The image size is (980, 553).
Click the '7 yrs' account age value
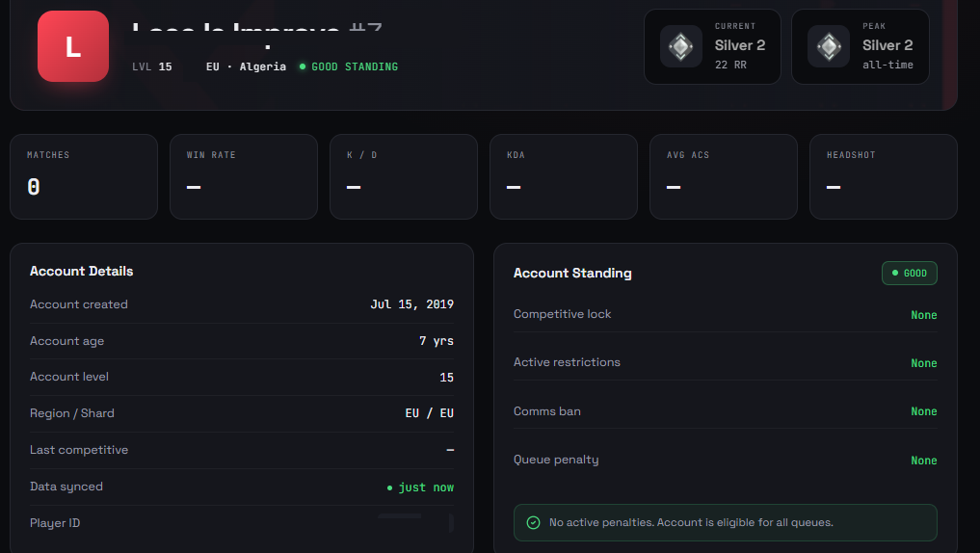point(437,341)
